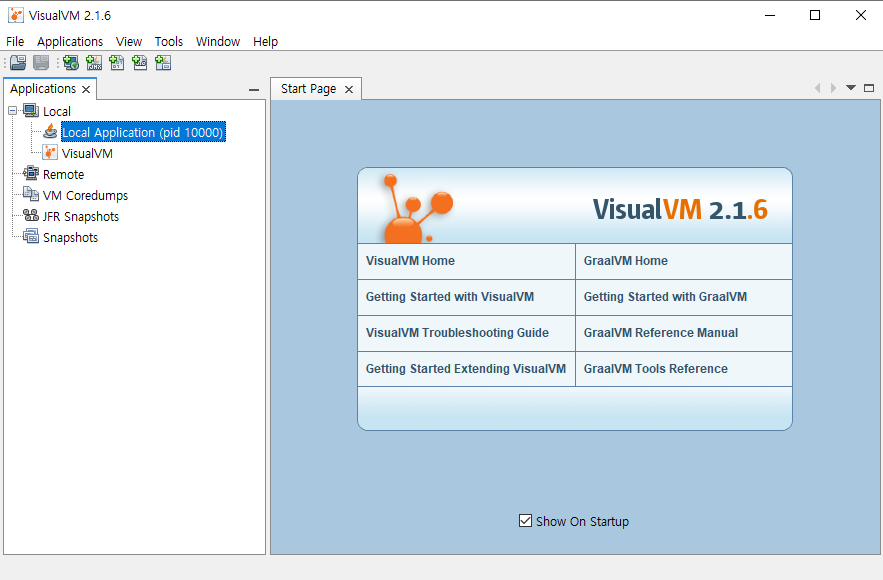Minimize the Applications panel
This screenshot has width=883, height=580.
[x=254, y=90]
